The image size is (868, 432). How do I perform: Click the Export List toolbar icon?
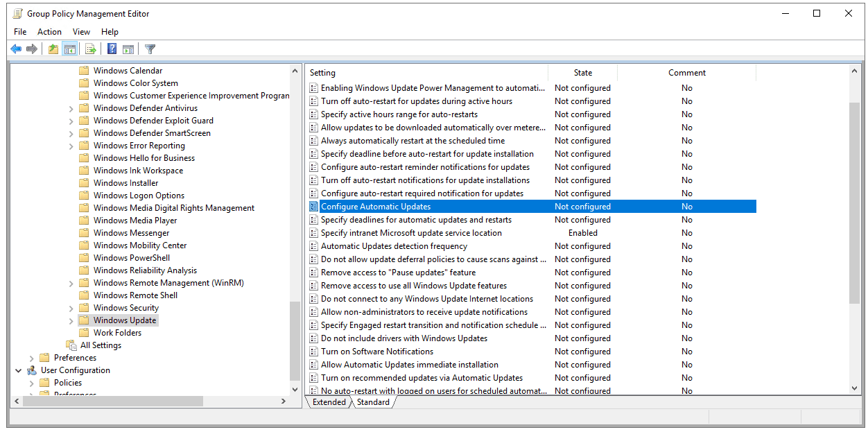90,49
